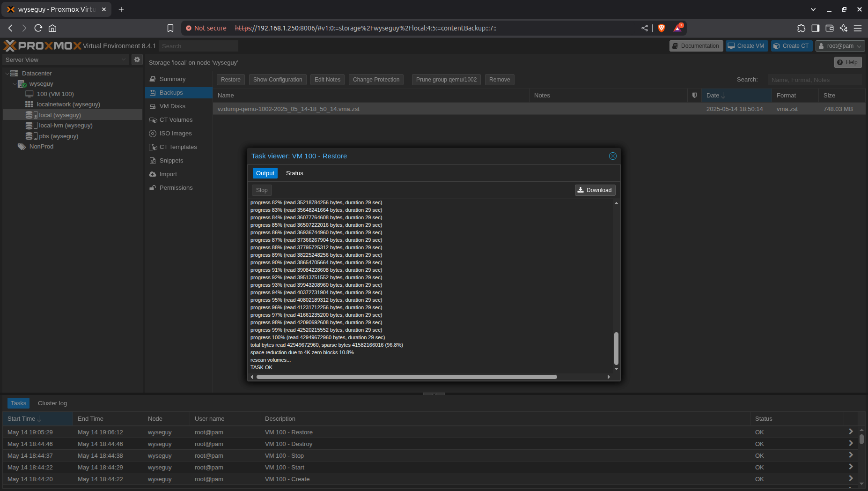Open the Server View dropdown
Image resolution: width=868 pixels, height=491 pixels.
(66, 60)
